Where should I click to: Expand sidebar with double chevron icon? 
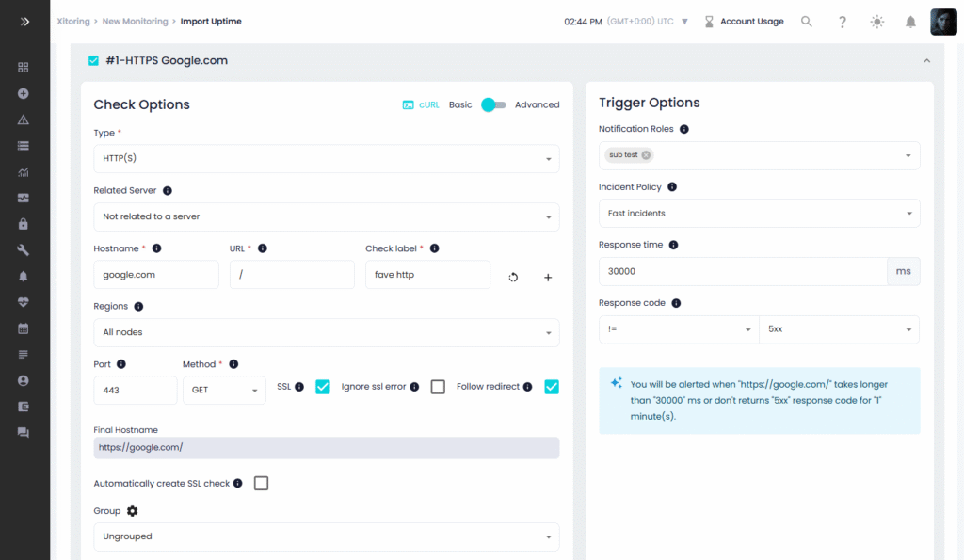(24, 21)
